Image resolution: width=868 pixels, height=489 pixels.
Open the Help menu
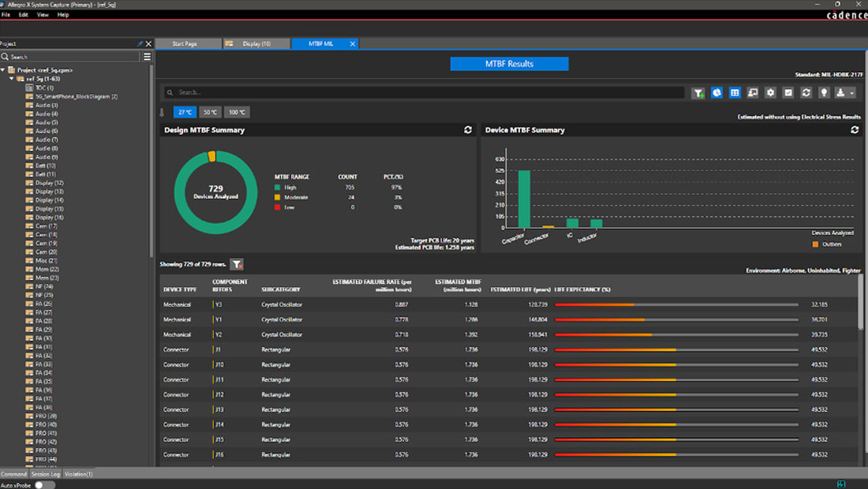click(63, 15)
